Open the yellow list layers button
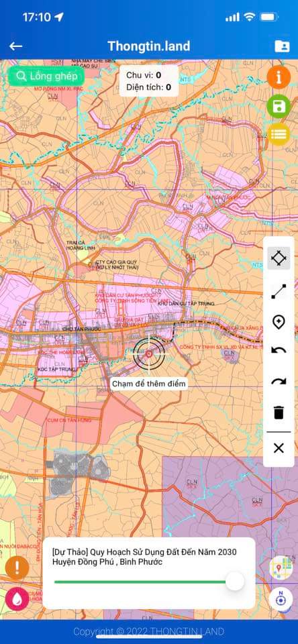 [279, 134]
